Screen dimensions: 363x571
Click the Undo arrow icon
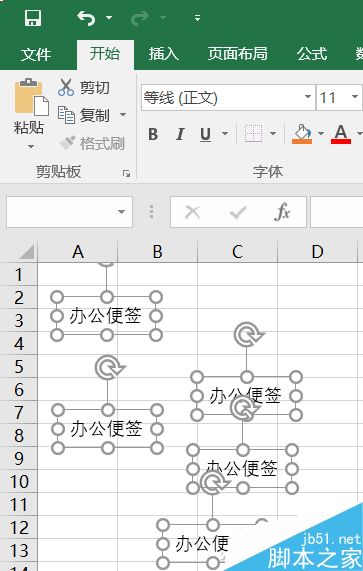click(x=86, y=17)
